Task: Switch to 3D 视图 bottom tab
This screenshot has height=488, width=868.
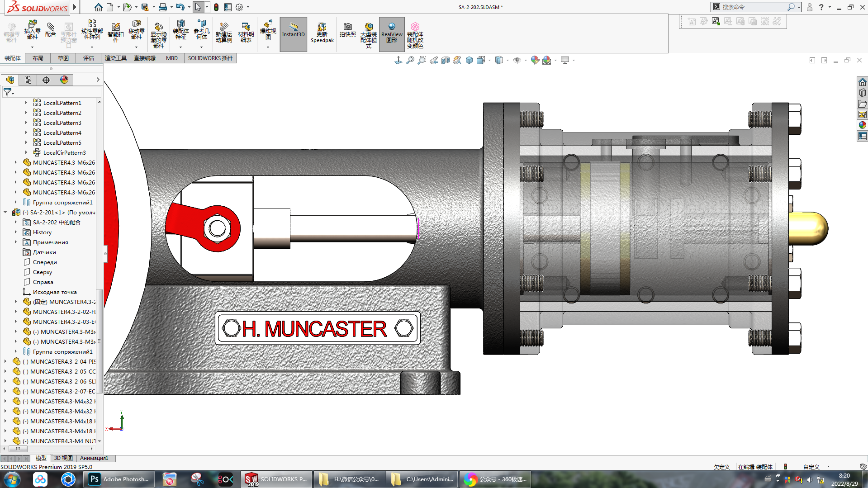Action: point(63,458)
